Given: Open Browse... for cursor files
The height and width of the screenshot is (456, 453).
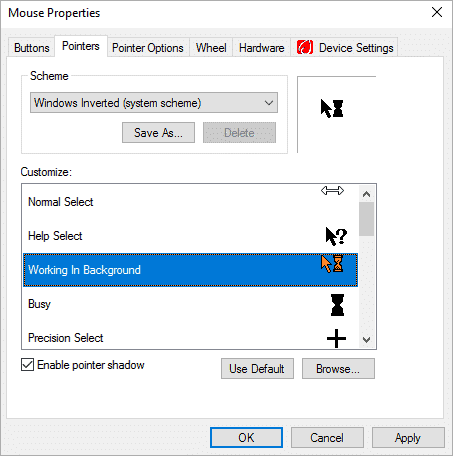Looking at the screenshot, I should (x=338, y=369).
